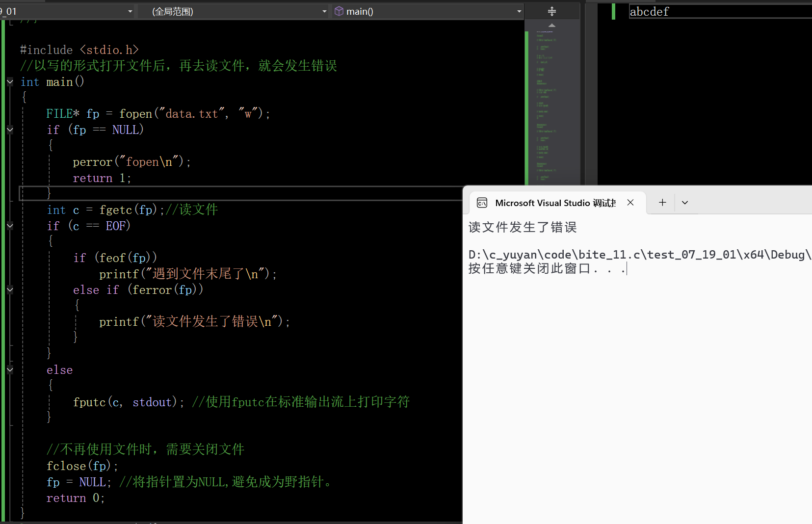Click the printf "读文件发生了错误" code line
The height and width of the screenshot is (524, 812).
(x=194, y=322)
